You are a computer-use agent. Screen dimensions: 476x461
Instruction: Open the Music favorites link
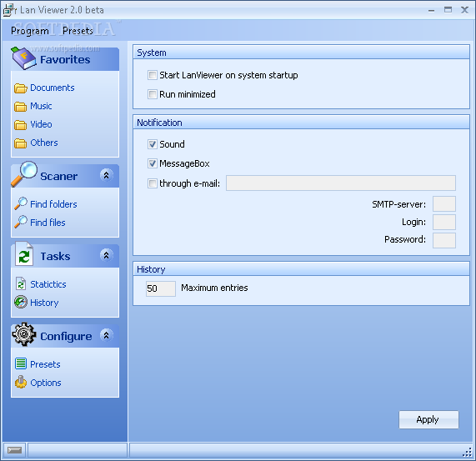pyautogui.click(x=41, y=106)
